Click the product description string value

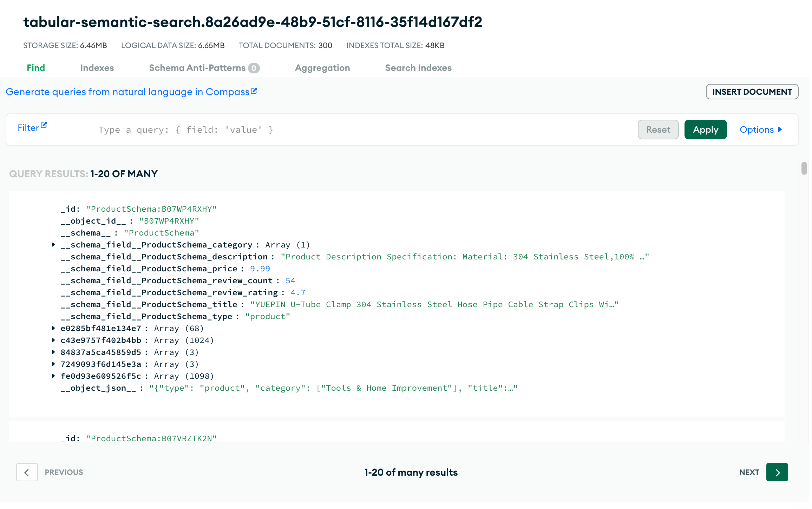tap(465, 257)
